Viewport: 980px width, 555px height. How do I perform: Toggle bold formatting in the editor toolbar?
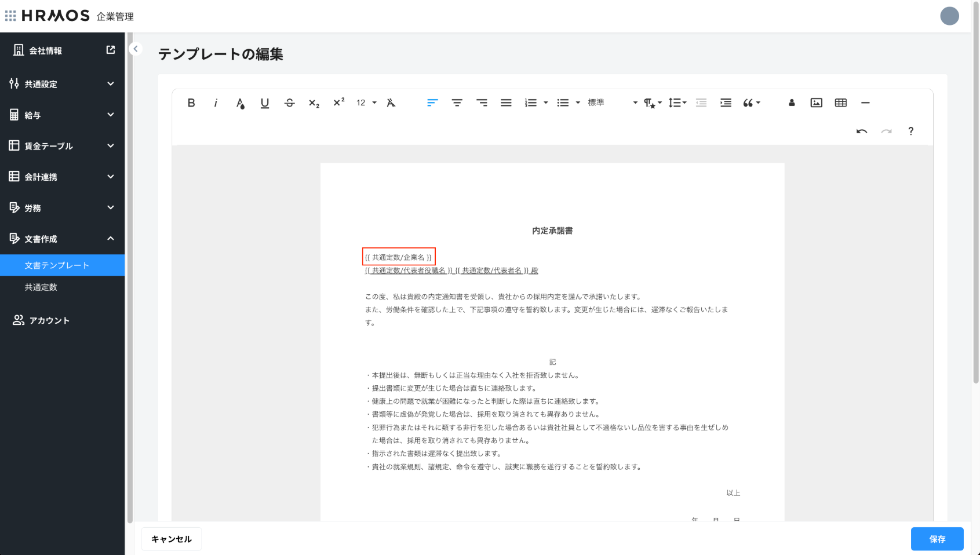(191, 103)
